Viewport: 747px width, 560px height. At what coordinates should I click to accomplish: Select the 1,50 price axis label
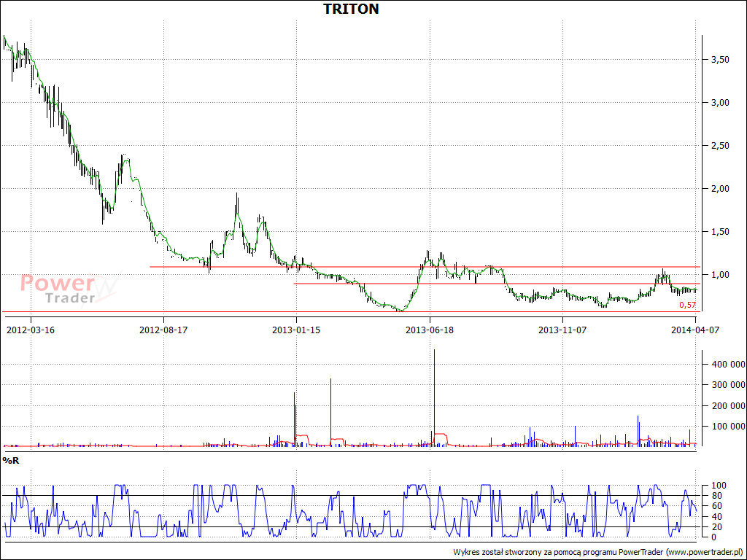coord(720,232)
